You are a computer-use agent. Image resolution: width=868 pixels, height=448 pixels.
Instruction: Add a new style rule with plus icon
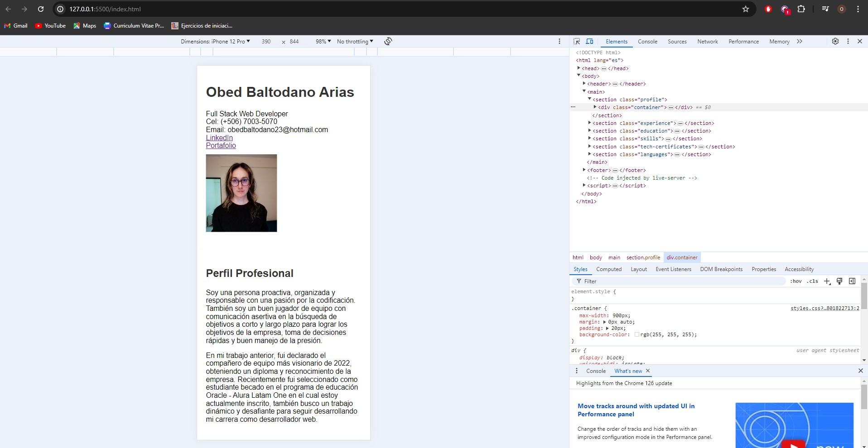[827, 281]
